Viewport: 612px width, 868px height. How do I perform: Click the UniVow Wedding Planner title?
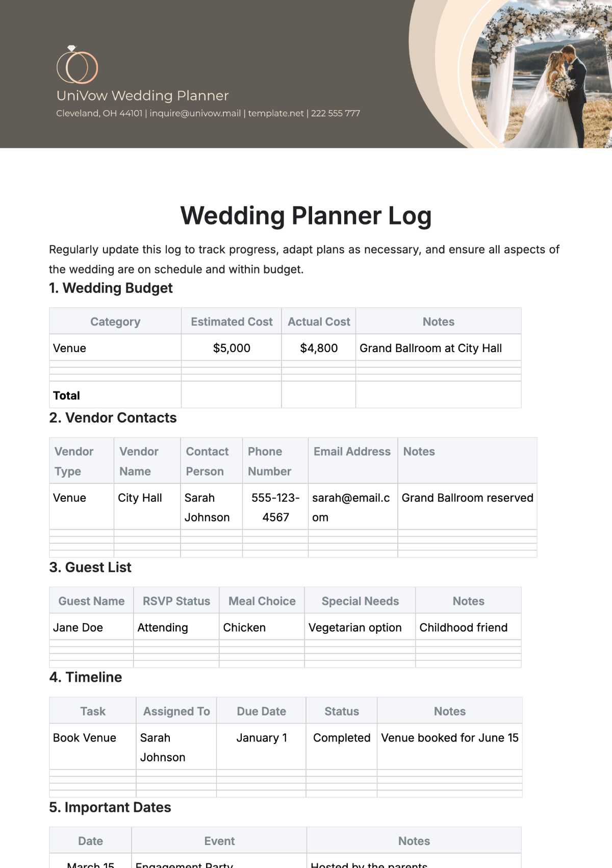[x=142, y=95]
